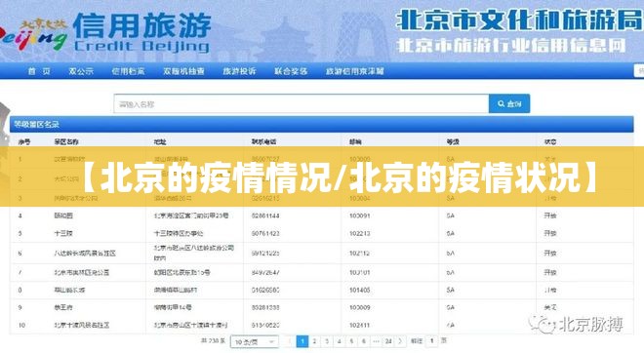Click the 颐和园 scenic area name
Screen dimensions: 644x353
click(63, 216)
